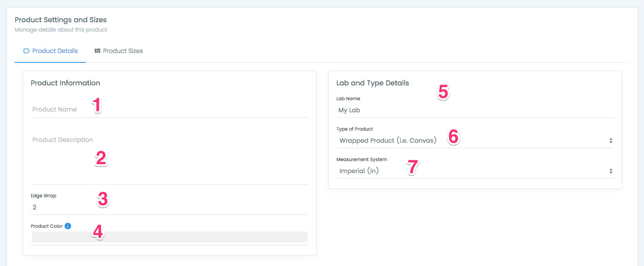Click into the Product Description textarea
This screenshot has width=644, height=266.
click(x=170, y=158)
